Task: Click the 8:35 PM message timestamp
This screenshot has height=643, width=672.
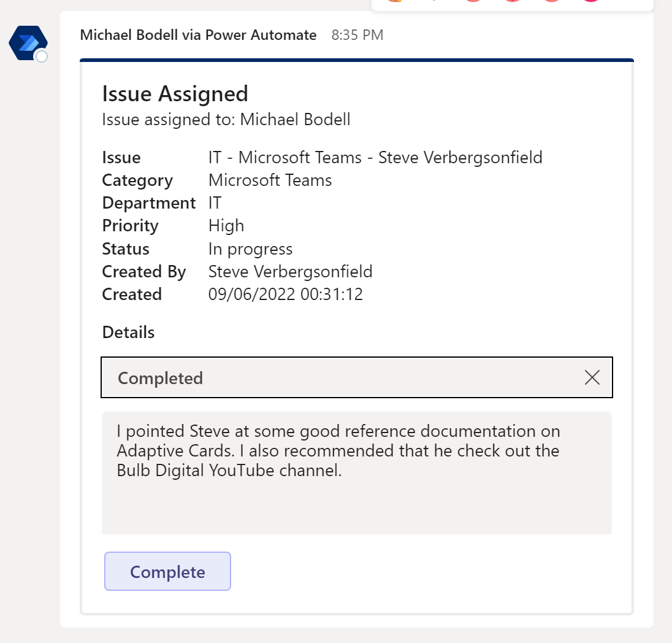Action: coord(357,35)
